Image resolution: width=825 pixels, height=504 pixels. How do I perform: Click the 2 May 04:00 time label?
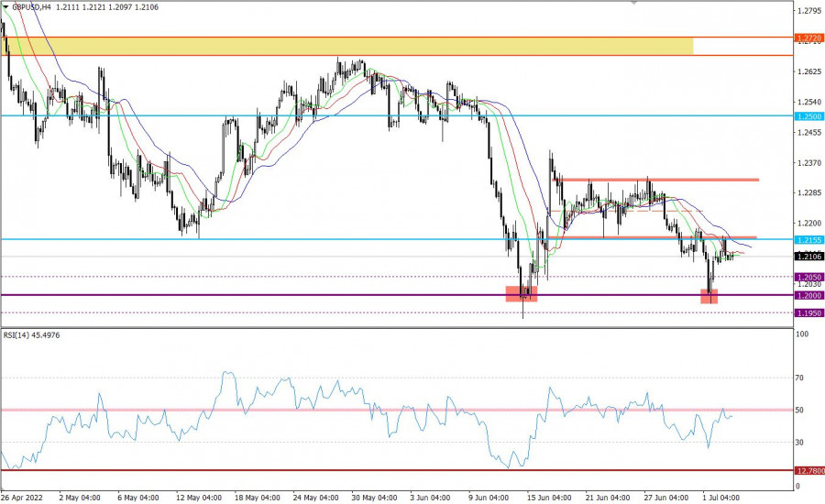click(80, 498)
